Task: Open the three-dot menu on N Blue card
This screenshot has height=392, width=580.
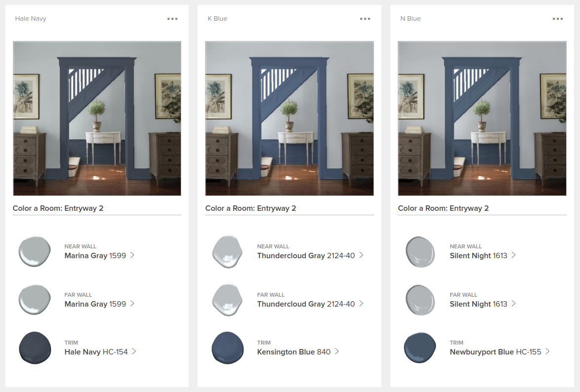Action: pyautogui.click(x=558, y=18)
